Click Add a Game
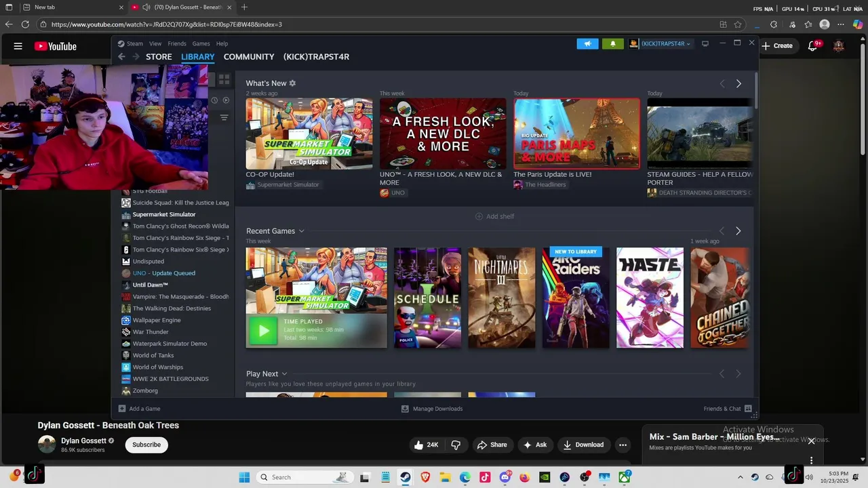The image size is (868, 488). click(140, 409)
